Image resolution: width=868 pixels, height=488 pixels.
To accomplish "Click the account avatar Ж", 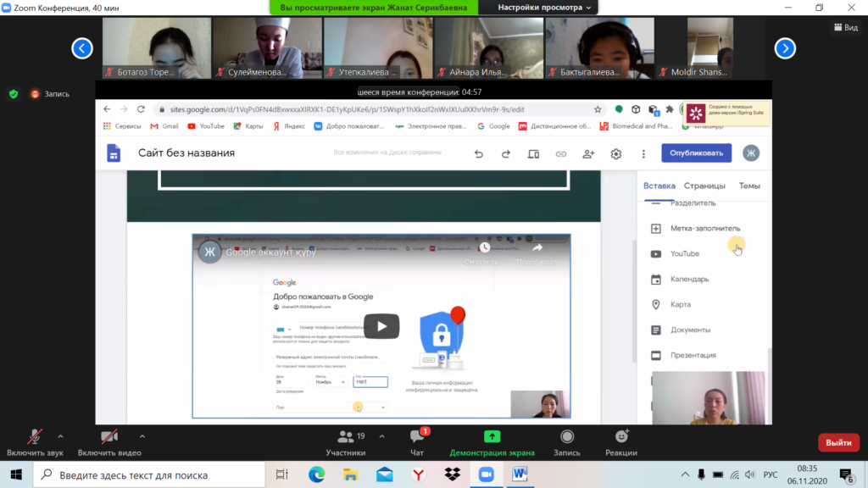I will pyautogui.click(x=751, y=153).
